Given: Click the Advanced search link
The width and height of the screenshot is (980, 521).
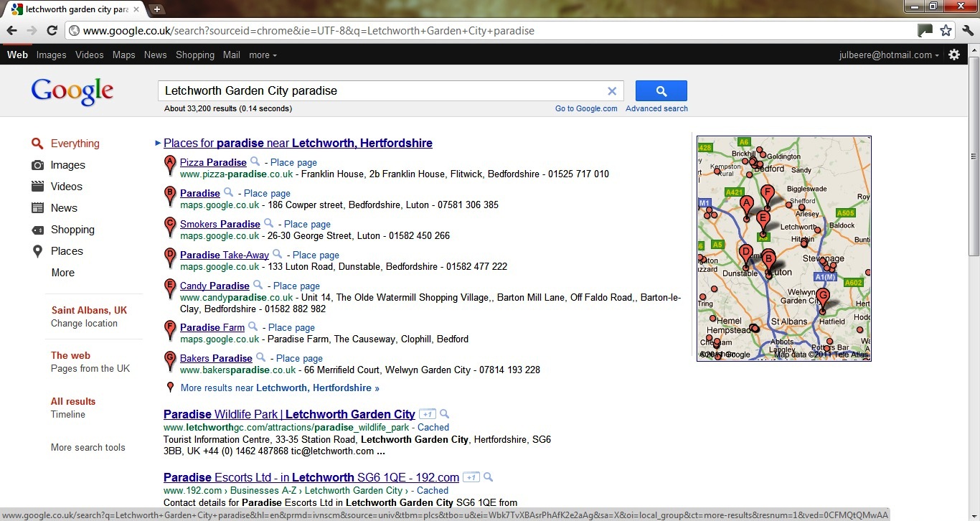Looking at the screenshot, I should (656, 108).
